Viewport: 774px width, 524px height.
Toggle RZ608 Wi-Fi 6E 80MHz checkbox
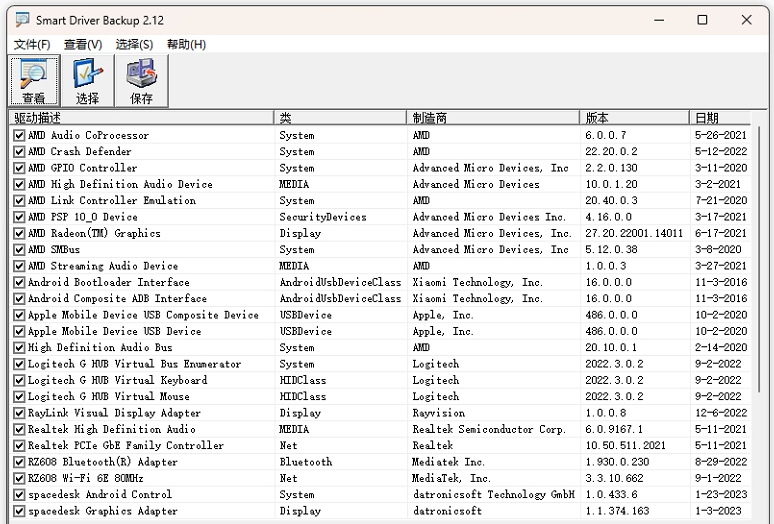point(19,478)
